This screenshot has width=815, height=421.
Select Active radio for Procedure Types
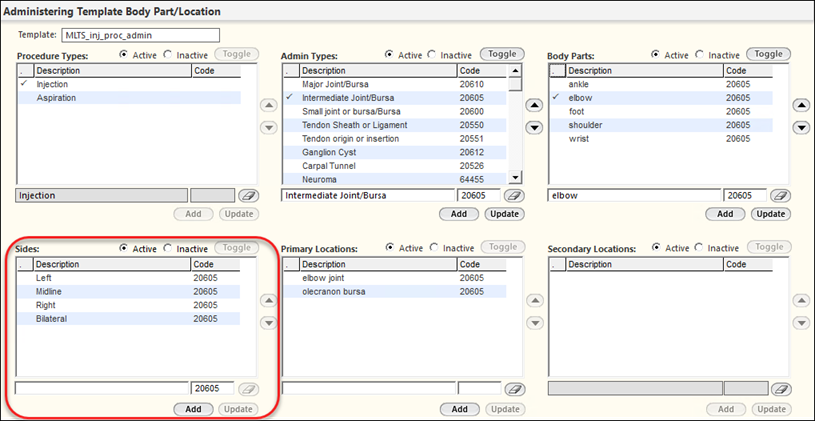point(123,55)
